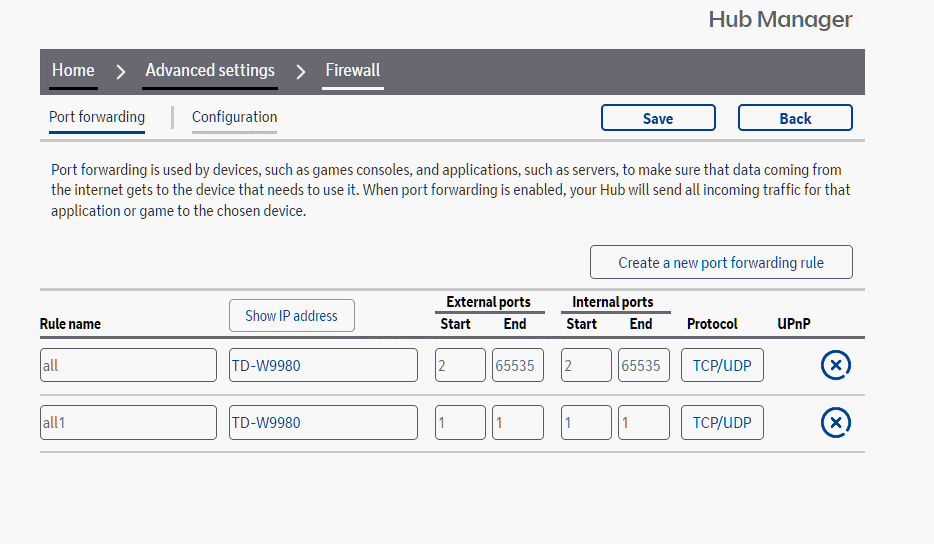This screenshot has height=544, width=934.
Task: Click Save button
Action: click(x=658, y=118)
